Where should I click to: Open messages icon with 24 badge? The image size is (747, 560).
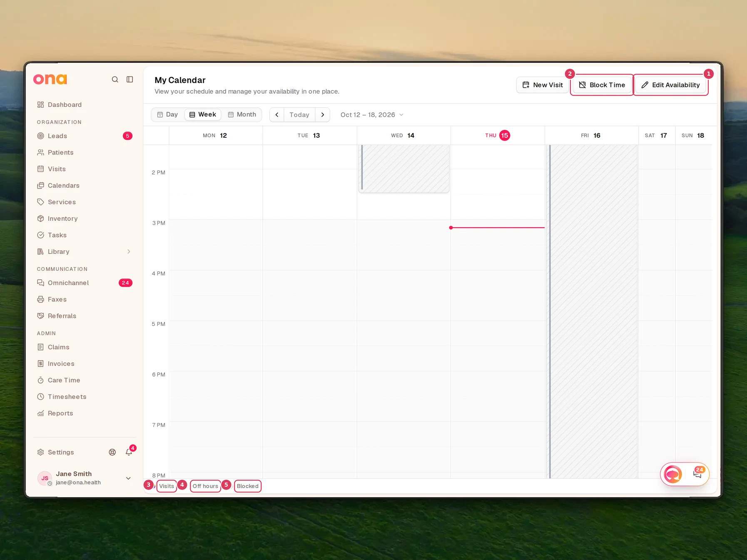698,473
